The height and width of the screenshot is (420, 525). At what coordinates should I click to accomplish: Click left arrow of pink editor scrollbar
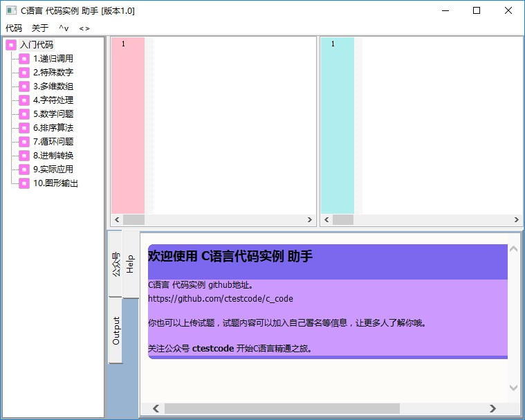click(x=117, y=220)
